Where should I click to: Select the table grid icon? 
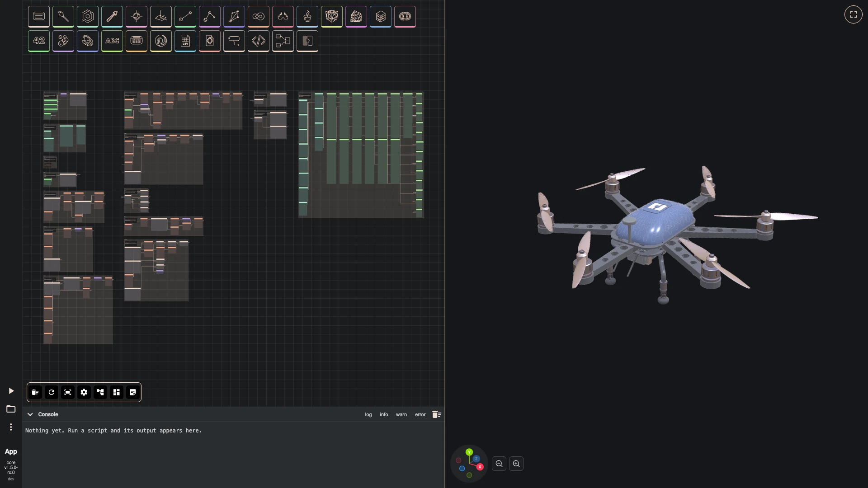pos(137,41)
